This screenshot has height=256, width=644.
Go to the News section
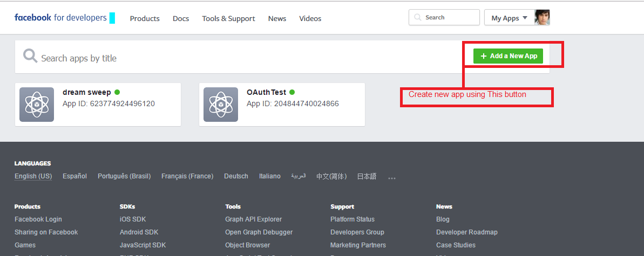tap(277, 18)
